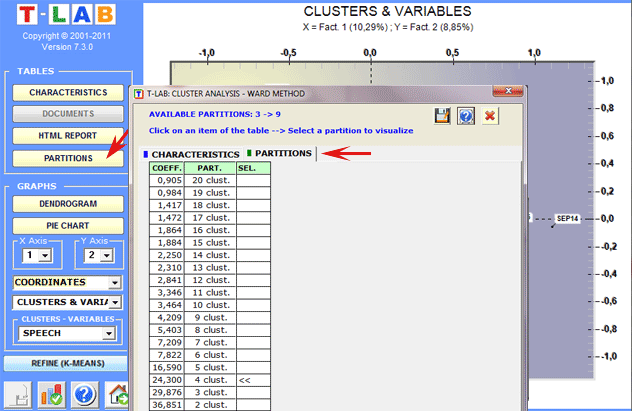Screen dimensions: 632x411
Task: Select the 12 clust. partition row
Action: [210, 280]
